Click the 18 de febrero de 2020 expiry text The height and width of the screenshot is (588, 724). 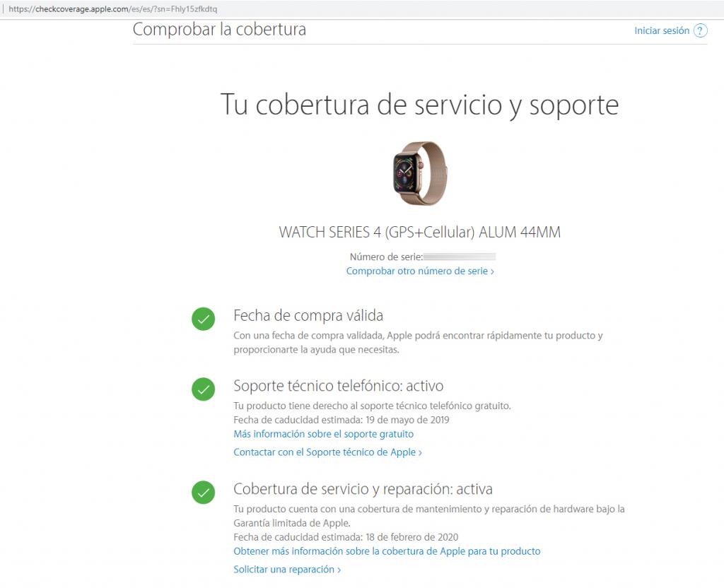[x=412, y=537]
